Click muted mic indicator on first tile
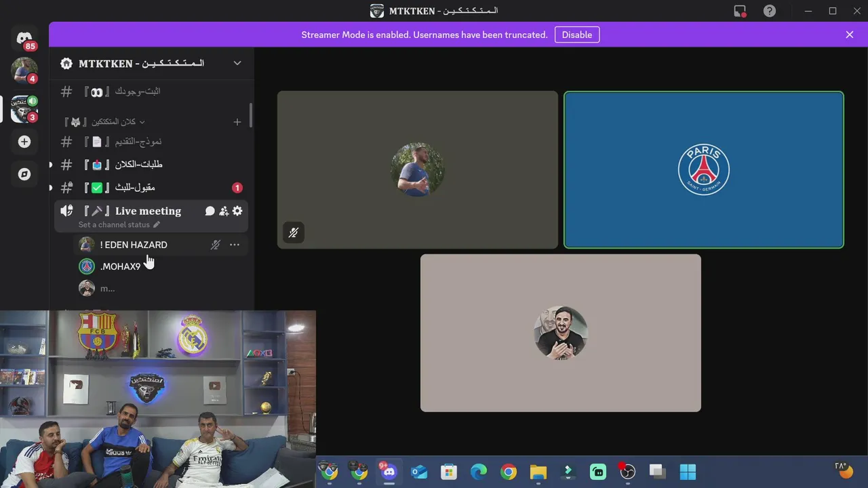Screen dimensions: 868x488 pyautogui.click(x=294, y=232)
